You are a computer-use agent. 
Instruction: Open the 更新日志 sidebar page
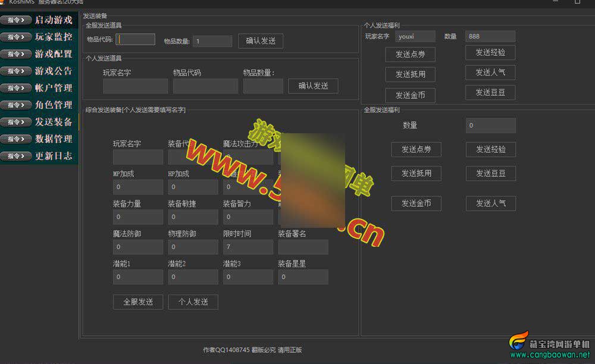point(53,156)
